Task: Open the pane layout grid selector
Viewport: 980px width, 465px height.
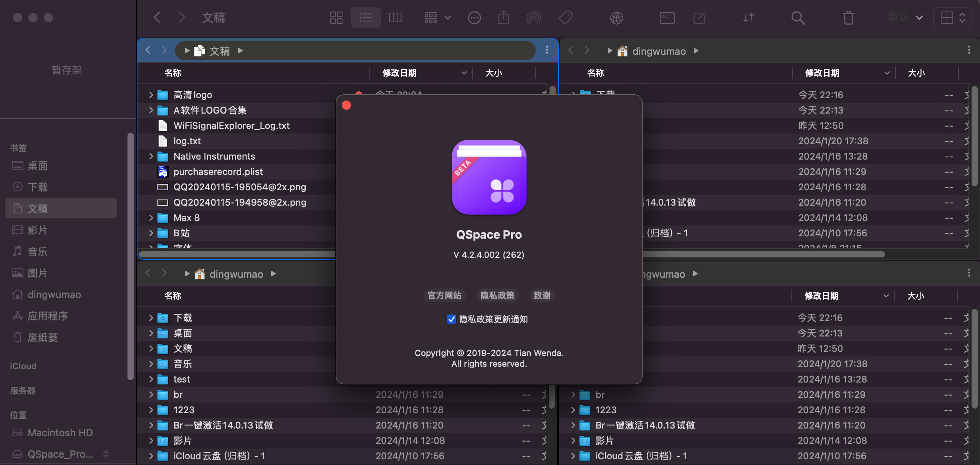Action: pos(952,18)
